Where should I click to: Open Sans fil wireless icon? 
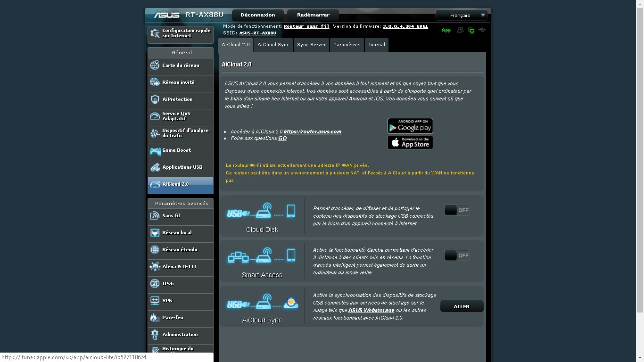coord(155,216)
